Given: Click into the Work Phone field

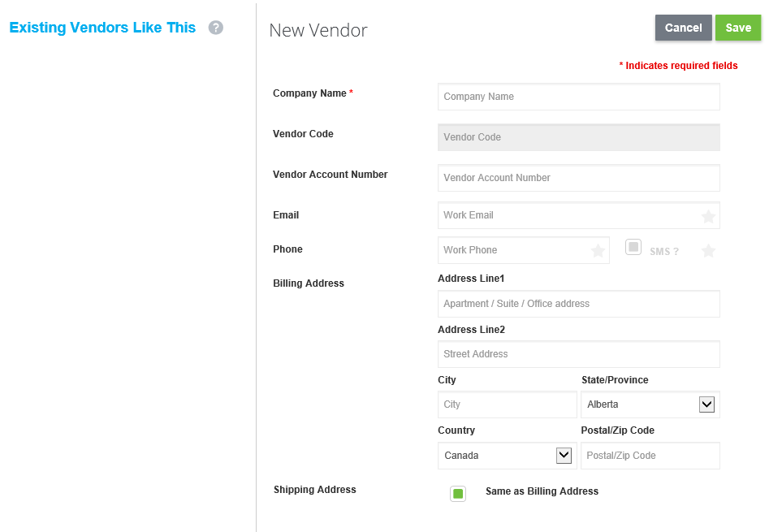Looking at the screenshot, I should (515, 250).
